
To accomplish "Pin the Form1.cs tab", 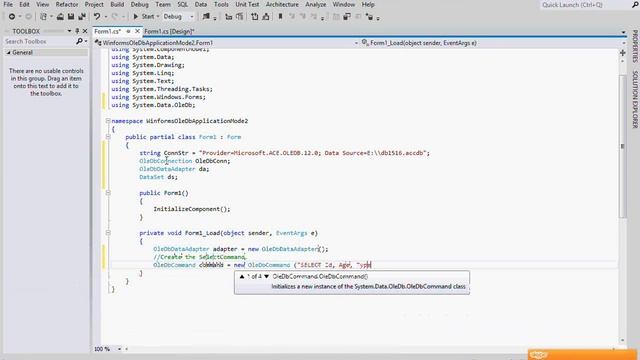I will (x=128, y=31).
